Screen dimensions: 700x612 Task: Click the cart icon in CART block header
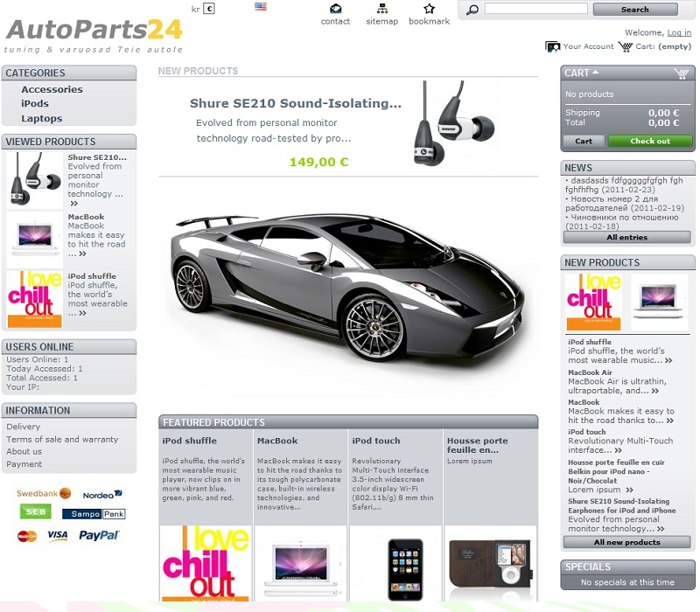682,73
